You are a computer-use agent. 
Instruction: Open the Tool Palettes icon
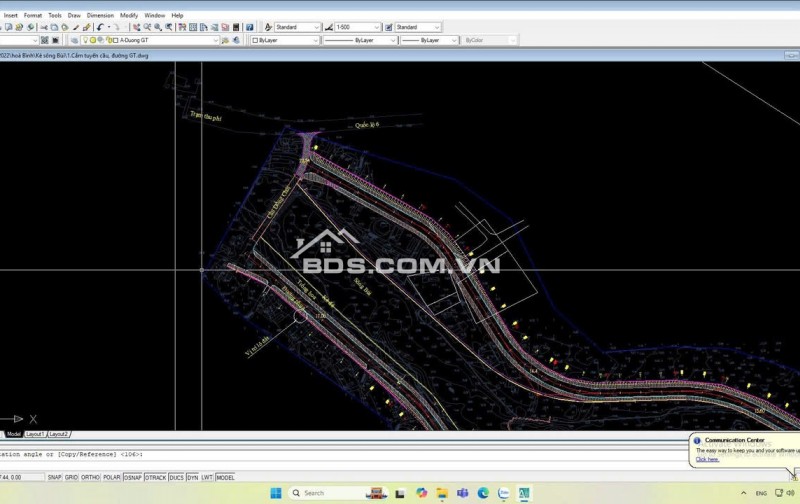pos(204,27)
